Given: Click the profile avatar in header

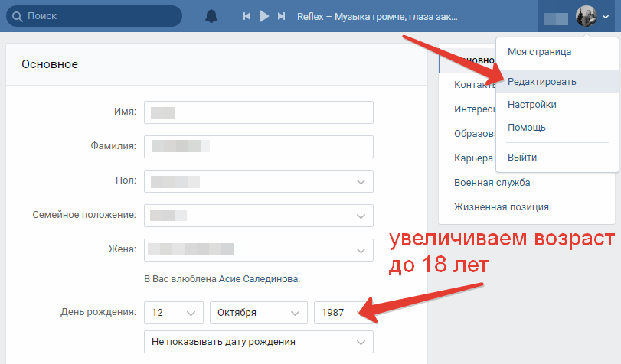Looking at the screenshot, I should [x=587, y=16].
